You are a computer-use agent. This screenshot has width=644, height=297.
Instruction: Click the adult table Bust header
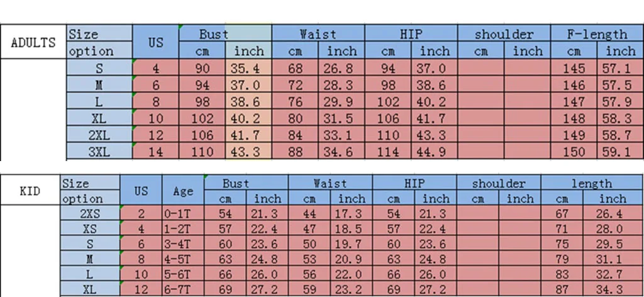(x=225, y=34)
